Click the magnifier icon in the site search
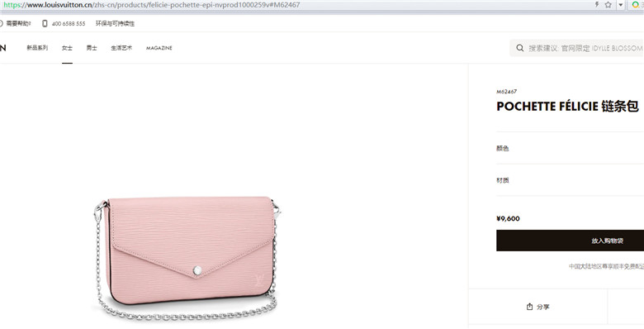The width and height of the screenshot is (644, 329). click(519, 48)
